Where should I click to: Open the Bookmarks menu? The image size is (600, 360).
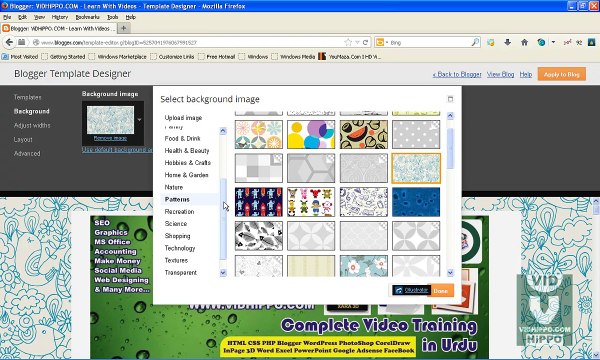click(x=88, y=17)
